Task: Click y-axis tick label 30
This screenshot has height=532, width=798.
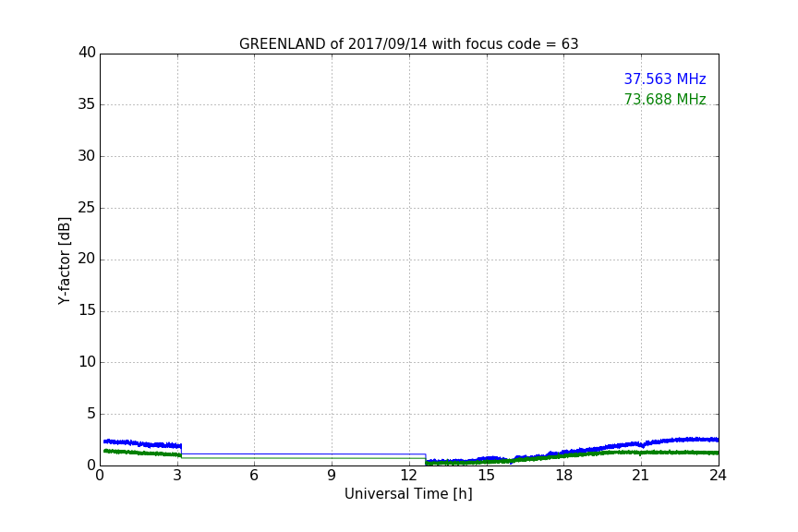Action: [x=87, y=156]
